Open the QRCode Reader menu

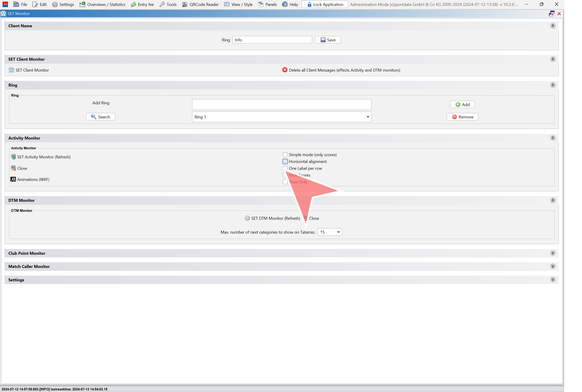pos(200,4)
